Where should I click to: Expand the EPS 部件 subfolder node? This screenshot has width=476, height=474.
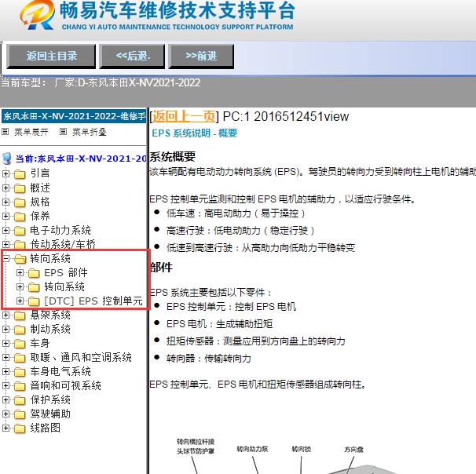tap(20, 272)
